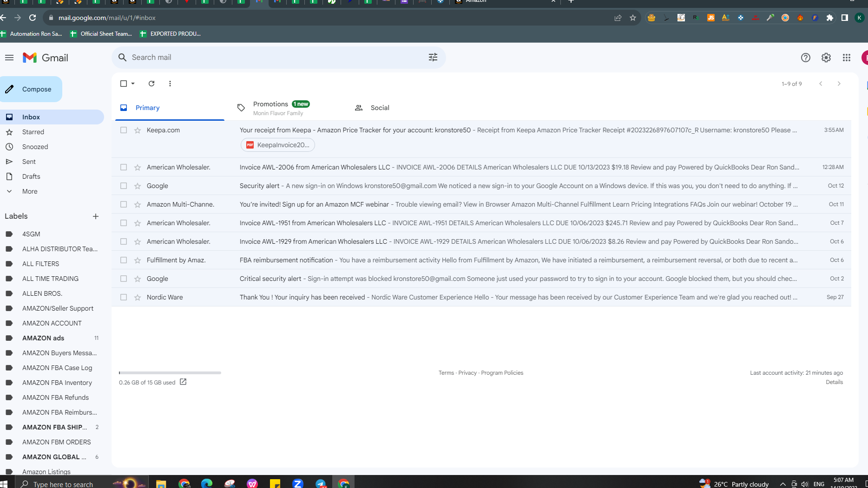The height and width of the screenshot is (488, 868).
Task: Open the Critical security alert email
Action: click(x=481, y=279)
